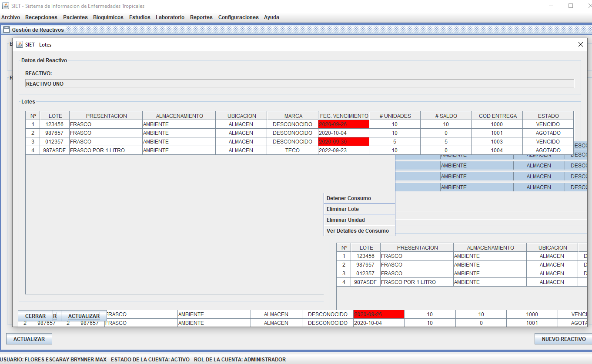
Task: Click VENCIDO status of lote 012357
Action: (x=548, y=142)
